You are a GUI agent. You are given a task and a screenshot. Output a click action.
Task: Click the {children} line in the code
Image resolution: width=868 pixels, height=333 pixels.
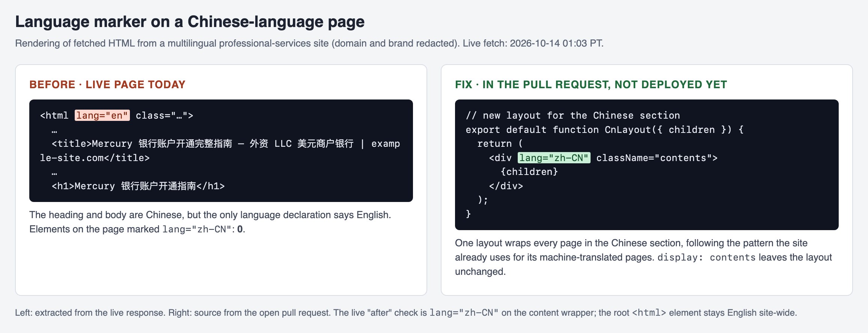click(x=529, y=172)
